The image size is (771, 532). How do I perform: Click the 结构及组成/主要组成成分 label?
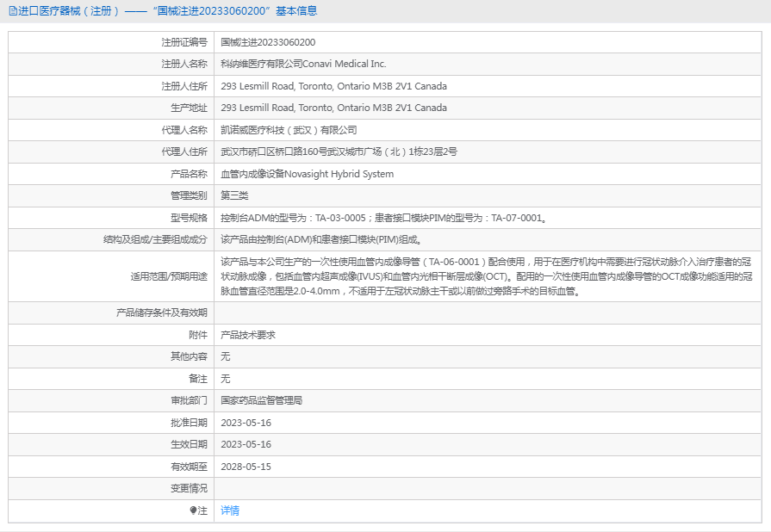pyautogui.click(x=155, y=239)
